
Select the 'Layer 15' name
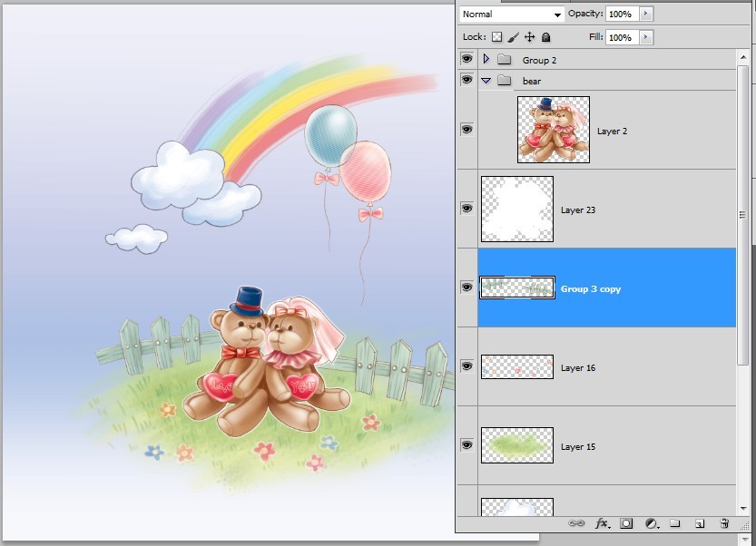pyautogui.click(x=578, y=447)
